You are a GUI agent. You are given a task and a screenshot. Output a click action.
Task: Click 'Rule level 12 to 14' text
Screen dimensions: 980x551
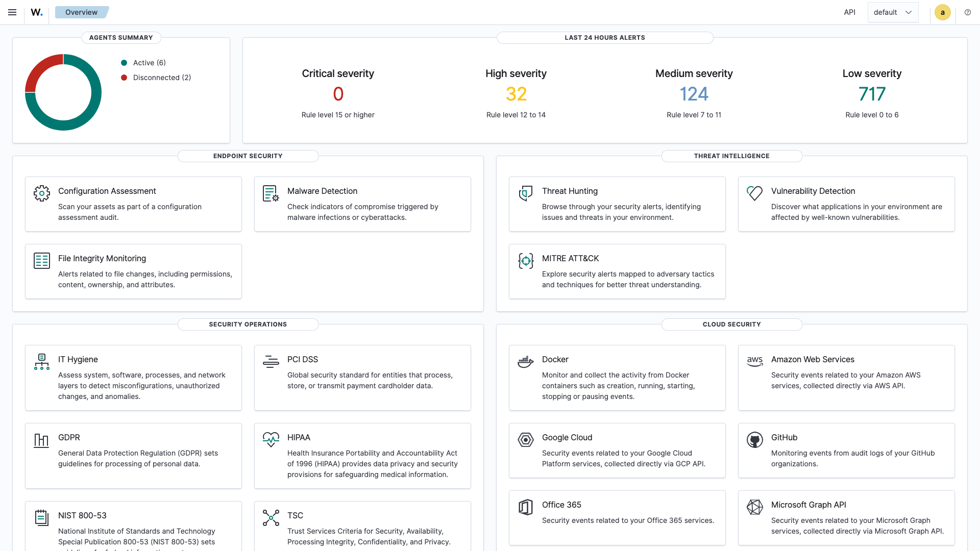pyautogui.click(x=516, y=115)
